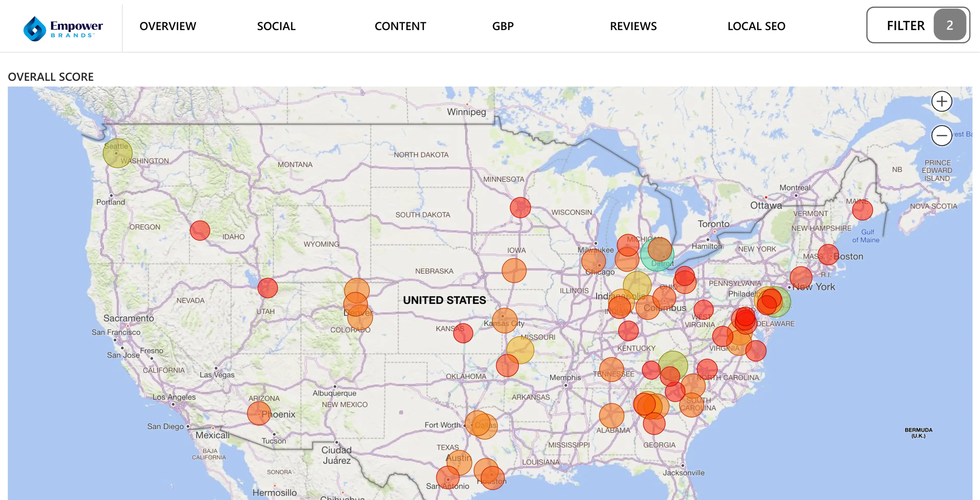Select the red marker in Oklahoma

coord(507,365)
